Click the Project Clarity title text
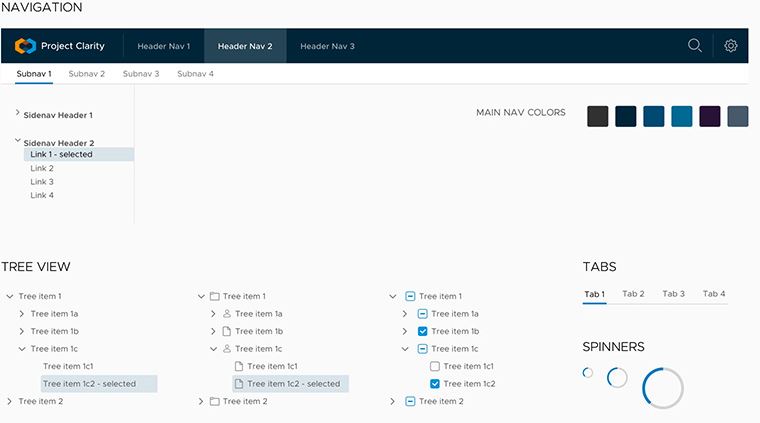This screenshot has width=760, height=423. pos(73,46)
